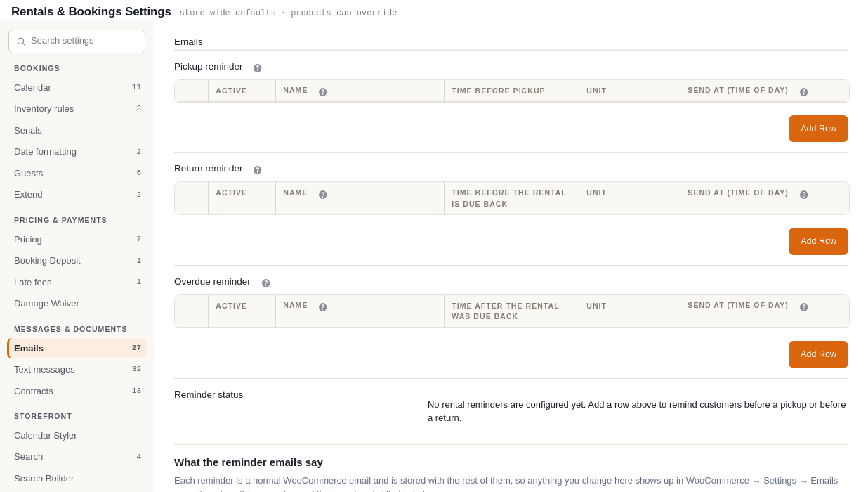Viewport: 868px width, 492px height.
Task: Open Late fees settings
Action: [77, 283]
